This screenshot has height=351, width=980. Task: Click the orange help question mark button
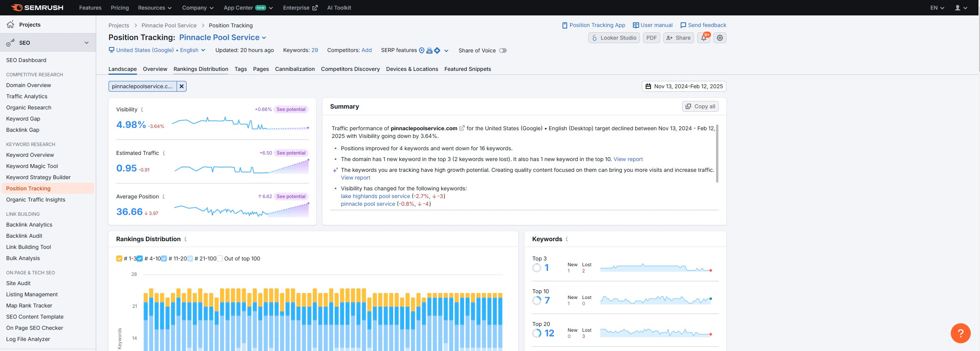click(960, 333)
